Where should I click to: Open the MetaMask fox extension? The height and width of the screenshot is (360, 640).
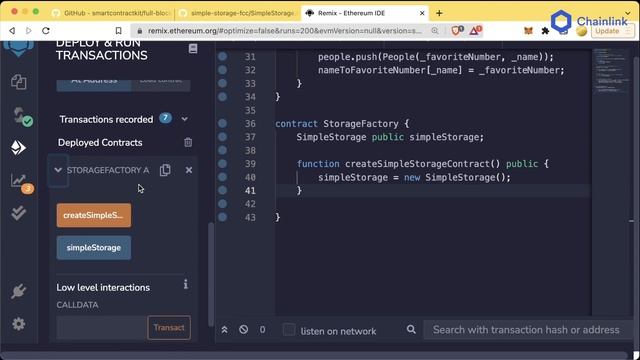tap(528, 31)
